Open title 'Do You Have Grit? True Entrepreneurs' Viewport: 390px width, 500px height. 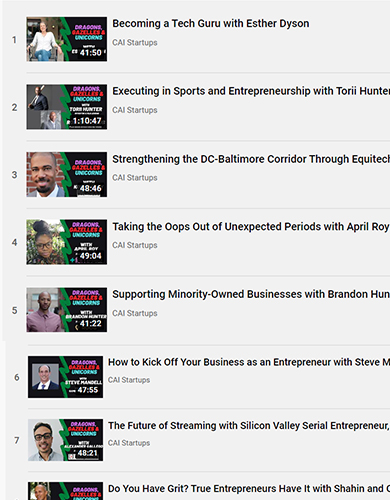(x=249, y=489)
